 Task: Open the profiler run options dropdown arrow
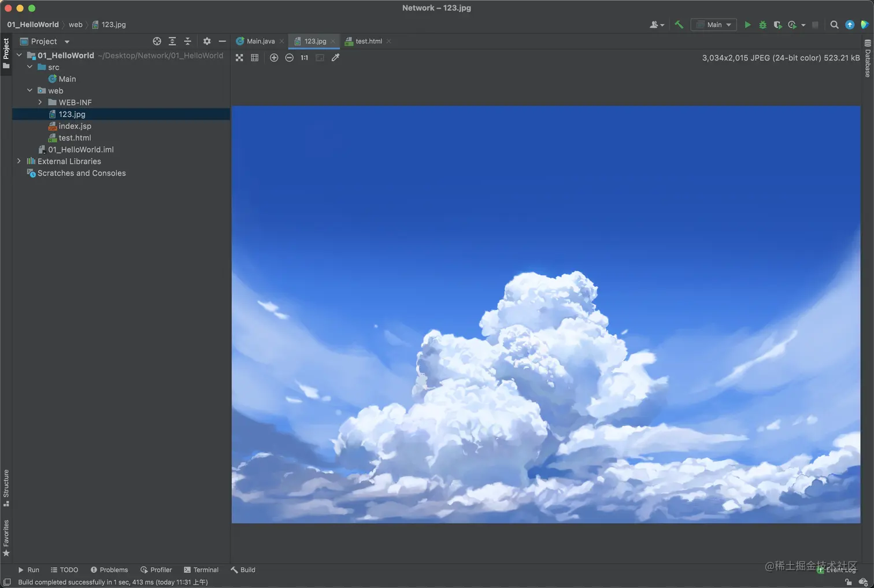(x=803, y=25)
